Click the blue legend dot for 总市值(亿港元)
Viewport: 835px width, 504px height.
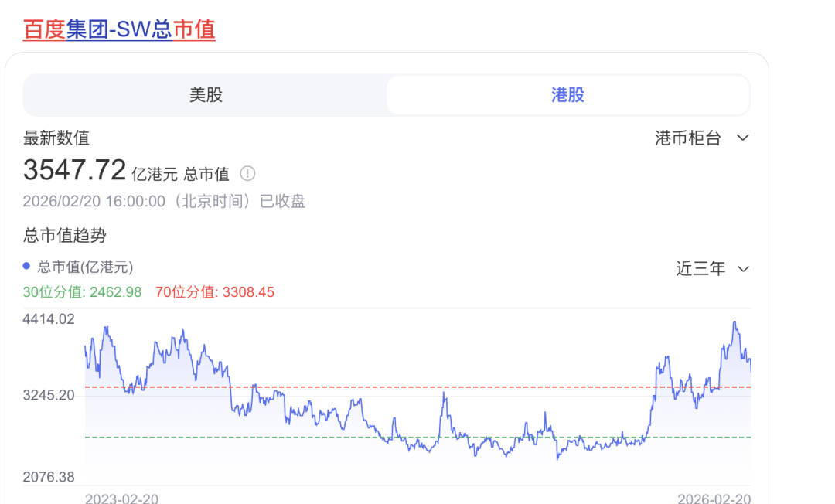point(27,267)
